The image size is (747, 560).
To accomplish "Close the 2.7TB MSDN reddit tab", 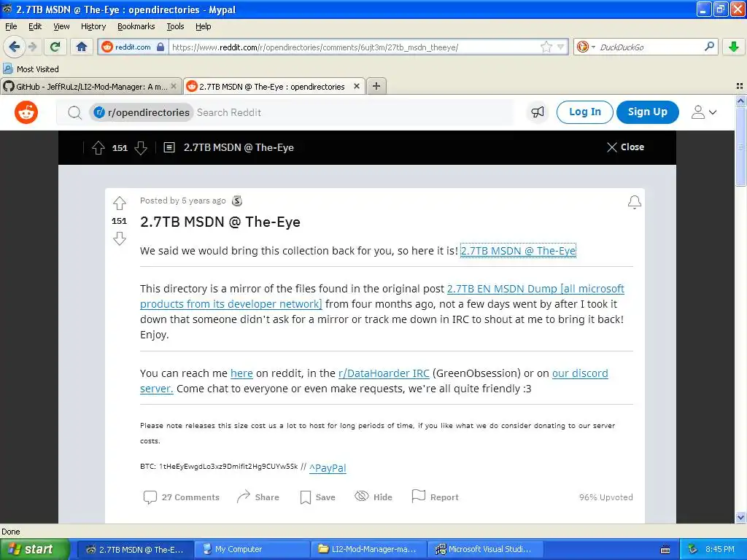I will [357, 86].
